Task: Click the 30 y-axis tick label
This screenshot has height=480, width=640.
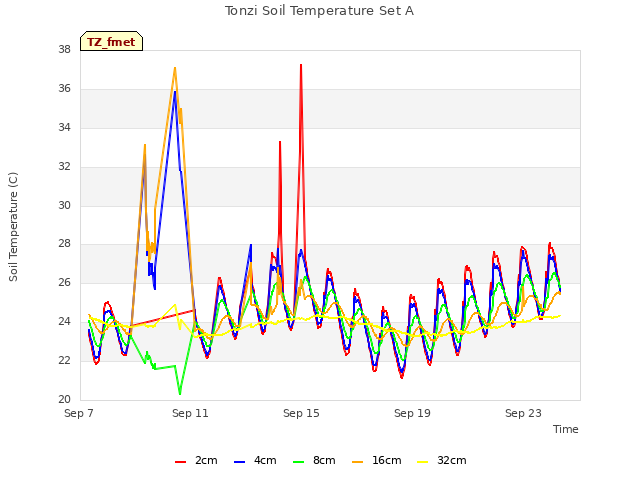Action: point(64,205)
